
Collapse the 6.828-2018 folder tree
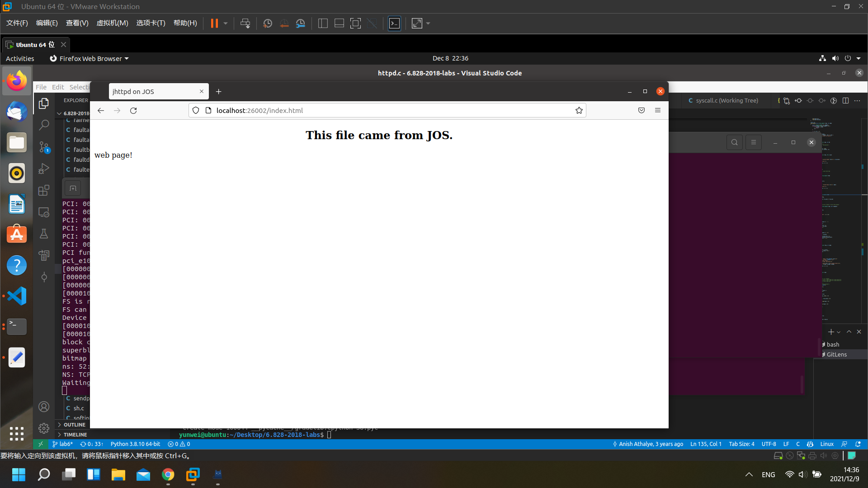59,113
